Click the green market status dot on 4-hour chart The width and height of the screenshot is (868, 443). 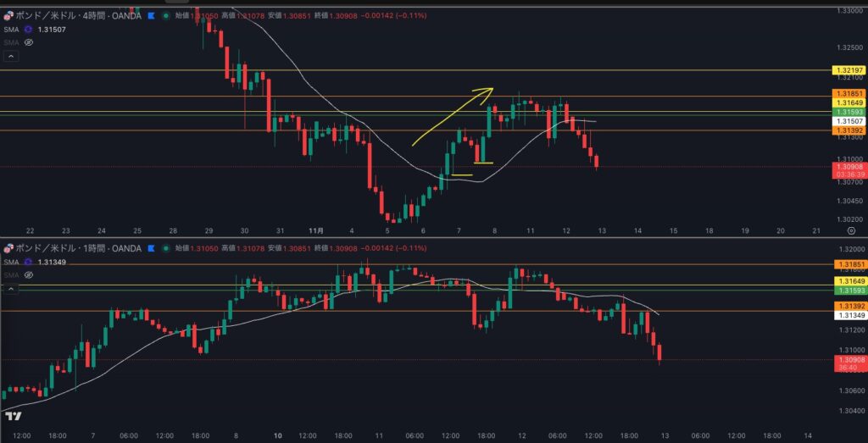point(164,15)
